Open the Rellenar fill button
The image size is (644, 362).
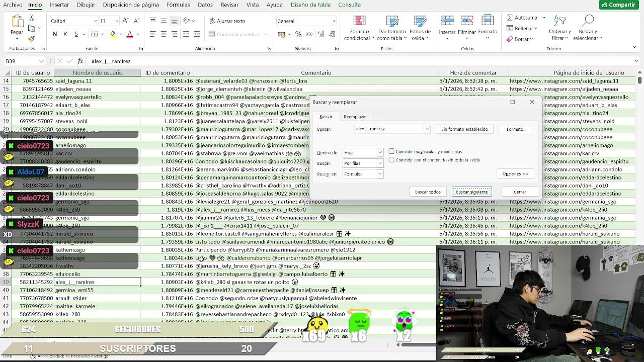[522, 29]
